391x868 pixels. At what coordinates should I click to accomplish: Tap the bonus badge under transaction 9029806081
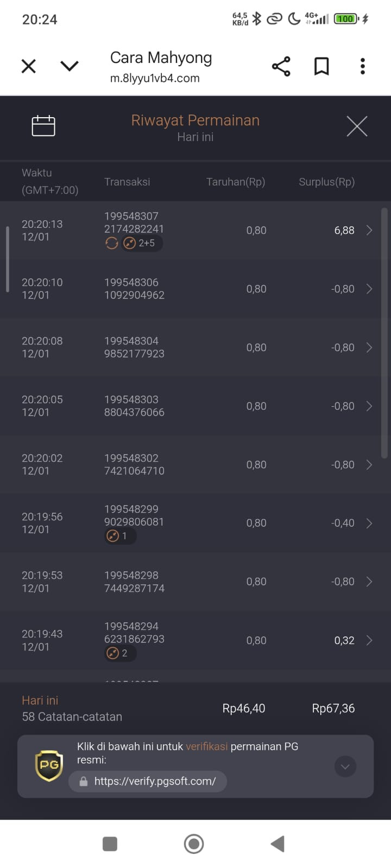(120, 536)
